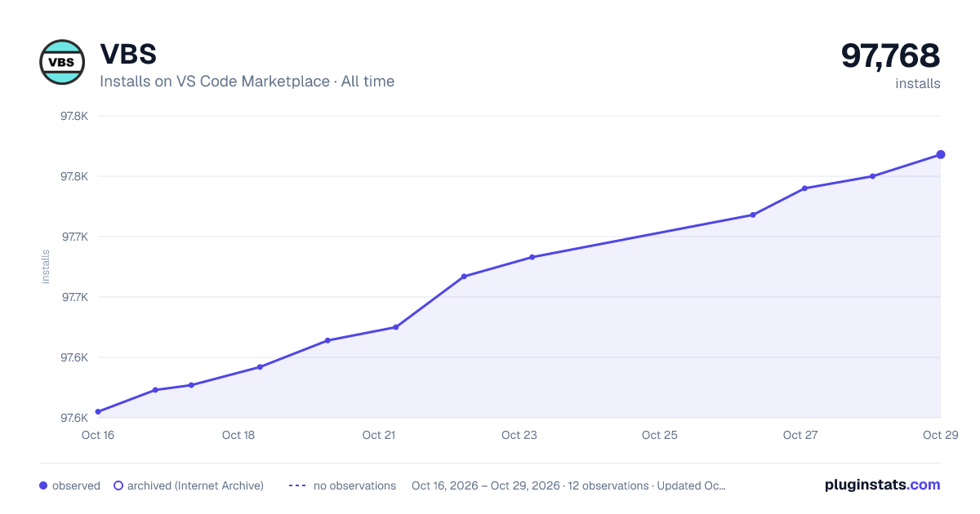Click the Installs on VS Code Marketplace subtitle

[x=247, y=82]
